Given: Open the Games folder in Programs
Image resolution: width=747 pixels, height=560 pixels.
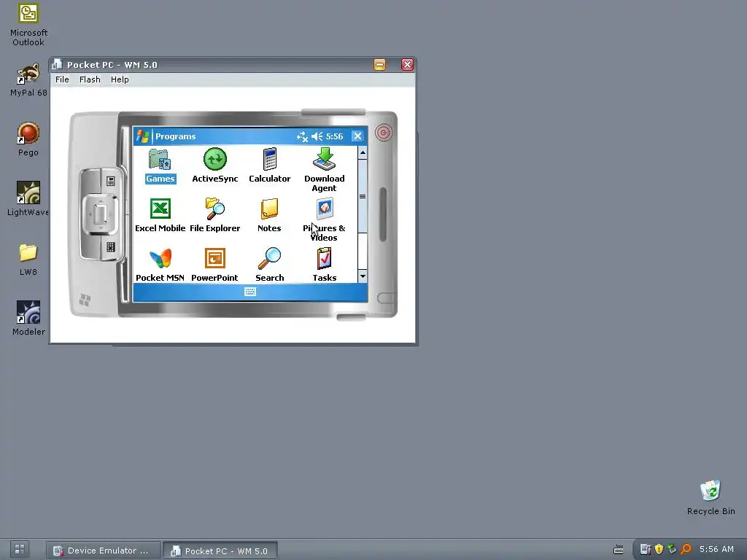Looking at the screenshot, I should coord(160,166).
